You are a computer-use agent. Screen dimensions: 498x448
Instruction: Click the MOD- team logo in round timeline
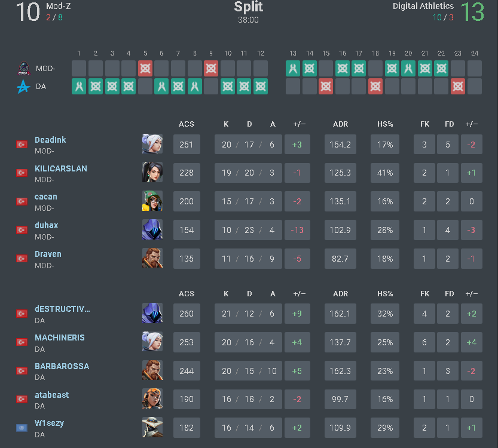[x=23, y=69]
